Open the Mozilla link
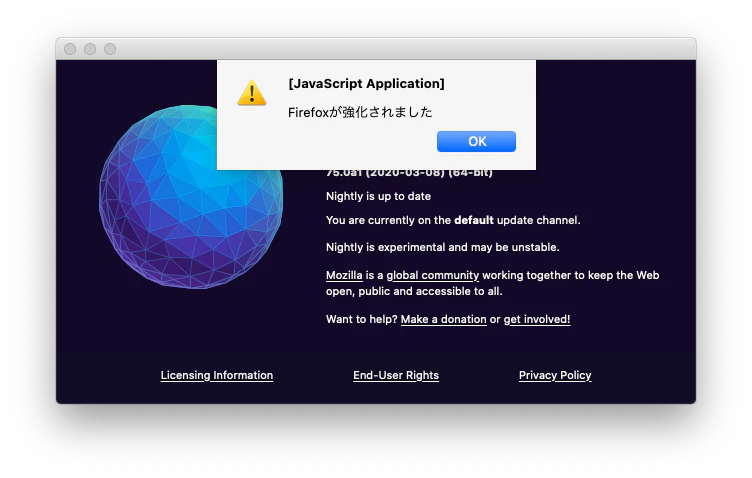Image resolution: width=752 pixels, height=478 pixels. [344, 275]
